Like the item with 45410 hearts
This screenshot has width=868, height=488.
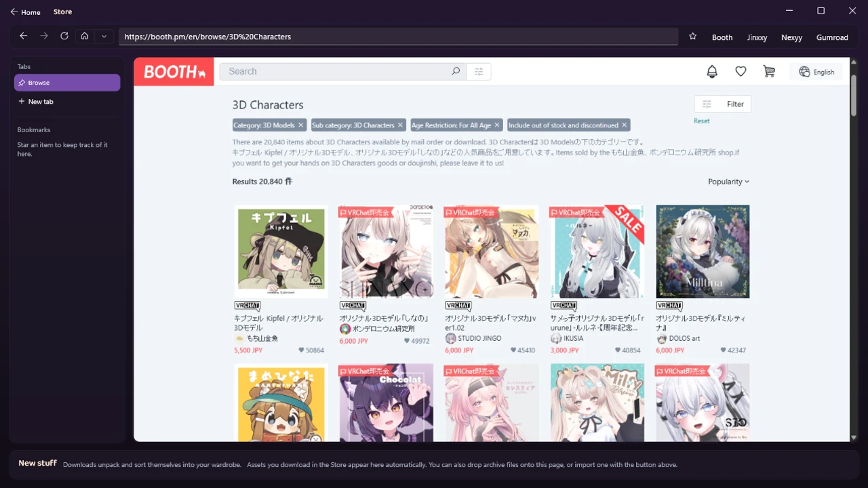coord(513,350)
